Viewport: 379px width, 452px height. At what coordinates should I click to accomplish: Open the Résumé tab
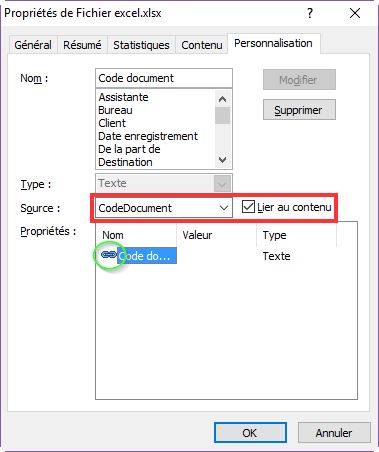pyautogui.click(x=82, y=45)
